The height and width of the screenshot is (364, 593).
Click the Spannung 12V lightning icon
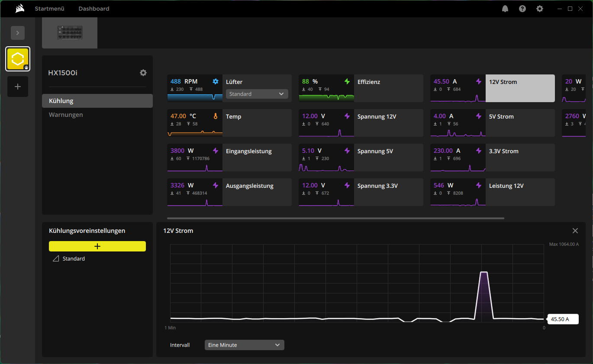point(347,116)
